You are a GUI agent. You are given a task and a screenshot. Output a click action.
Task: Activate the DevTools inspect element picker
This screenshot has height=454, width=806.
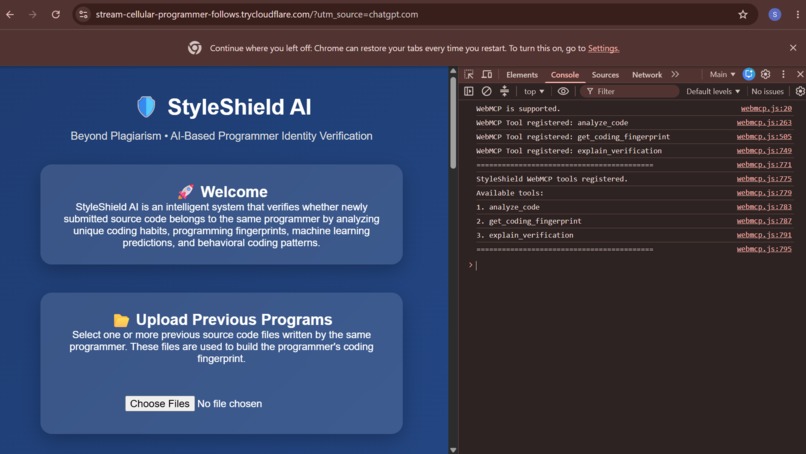(469, 75)
